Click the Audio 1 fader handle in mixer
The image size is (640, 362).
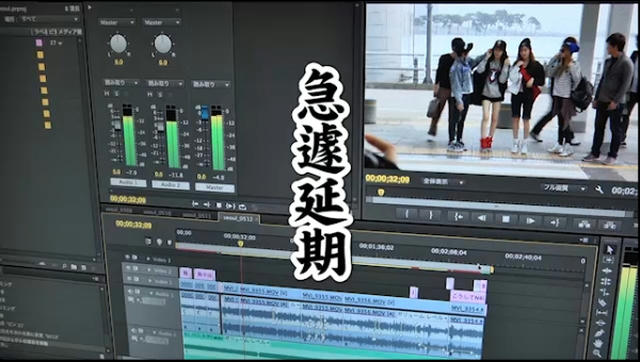tap(117, 125)
